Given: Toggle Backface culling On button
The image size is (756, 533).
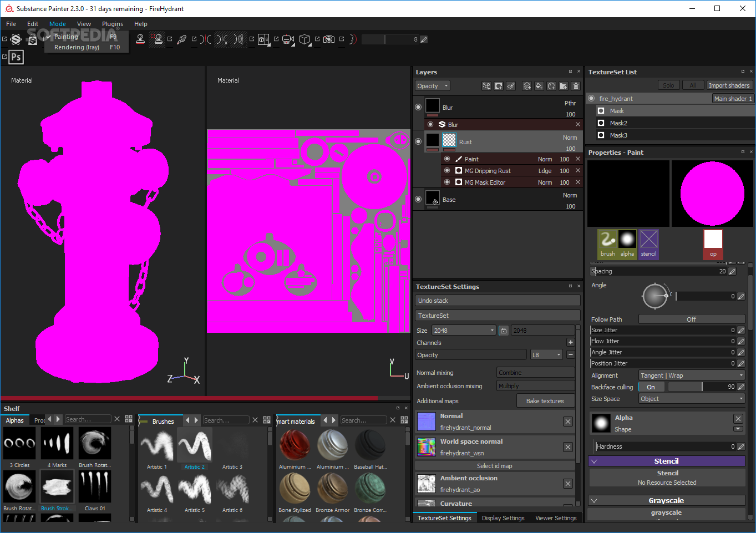Looking at the screenshot, I should click(651, 387).
